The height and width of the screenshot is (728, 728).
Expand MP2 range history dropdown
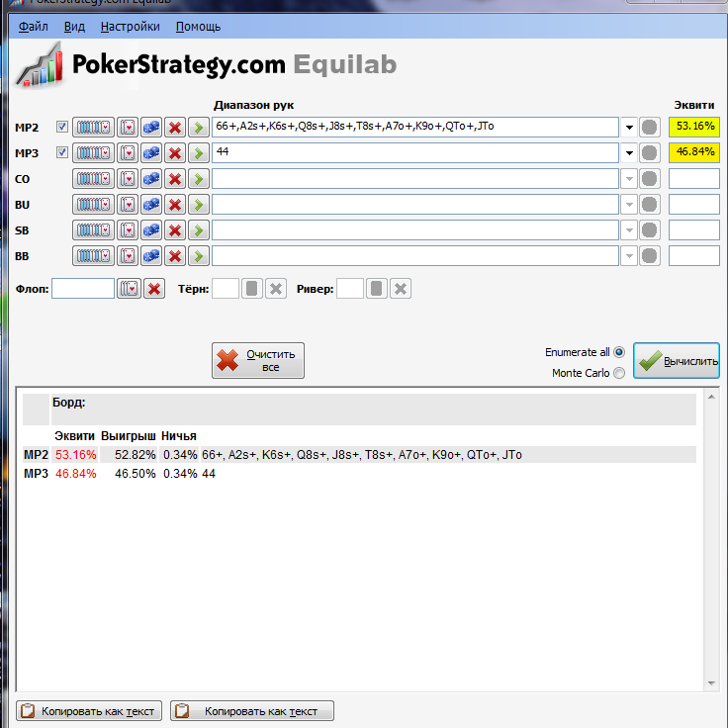click(629, 127)
